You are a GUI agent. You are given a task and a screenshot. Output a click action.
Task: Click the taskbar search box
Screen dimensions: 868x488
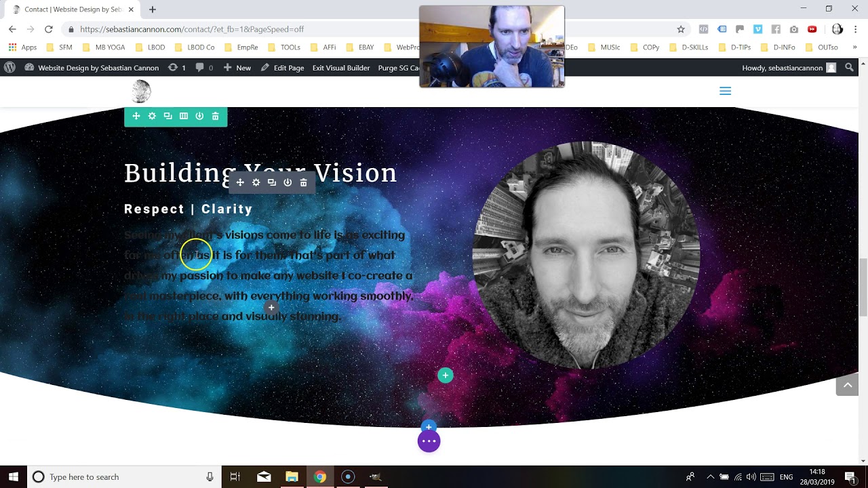click(124, 477)
